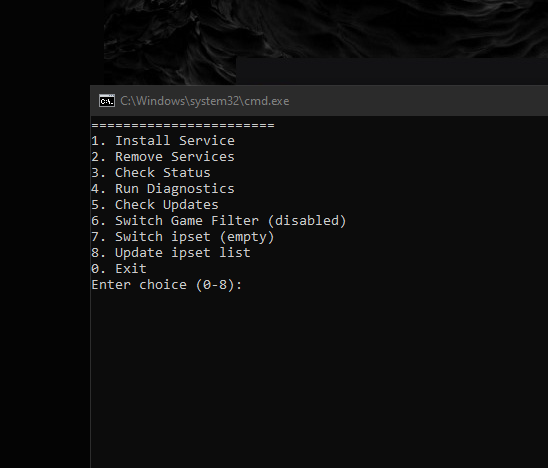
Task: Click the '(empty)' ipset status text
Action: tap(247, 237)
